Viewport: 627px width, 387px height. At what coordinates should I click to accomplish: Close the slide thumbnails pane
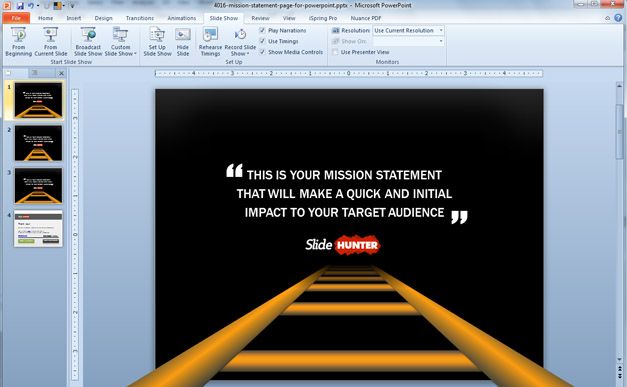point(61,73)
